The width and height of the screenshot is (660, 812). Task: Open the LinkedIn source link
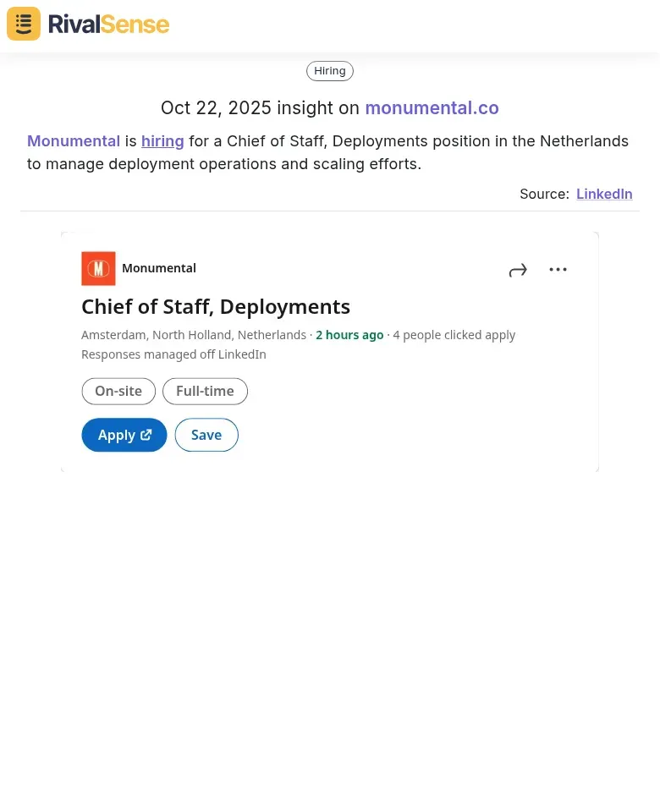604,194
